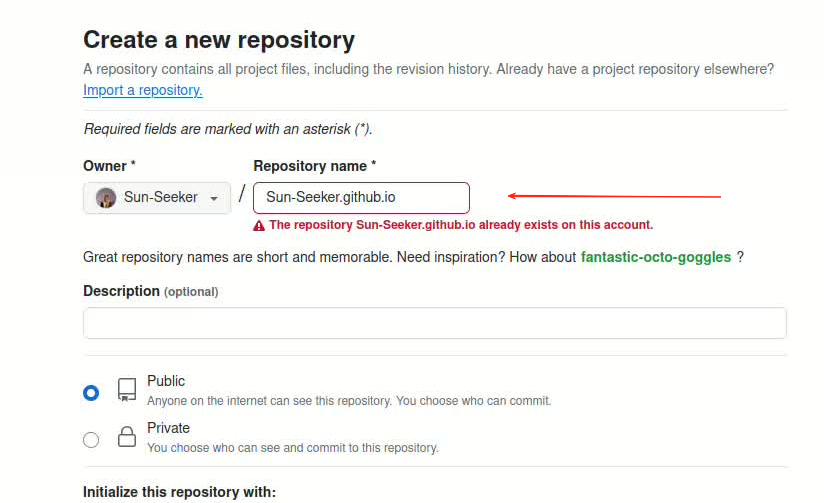Viewport: 824px width, 503px height.
Task: Click the Sun-Seeker owner avatar icon
Action: pos(105,198)
